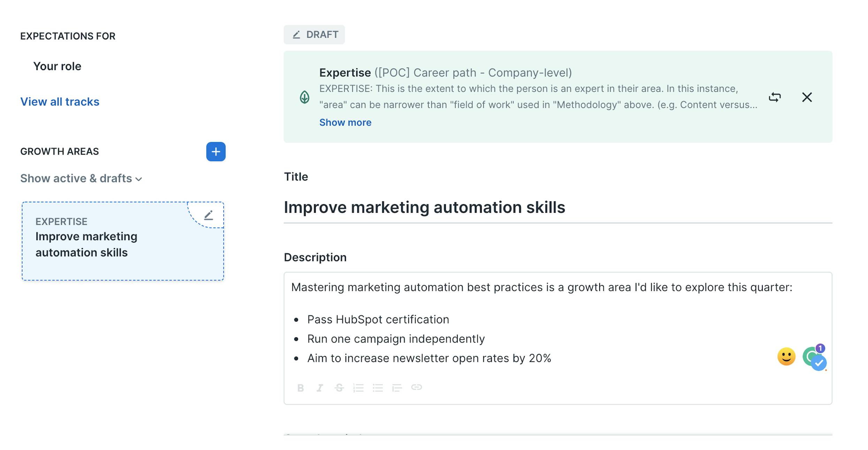Expand Expertise text with Show more
The height and width of the screenshot is (450, 868).
(x=345, y=122)
